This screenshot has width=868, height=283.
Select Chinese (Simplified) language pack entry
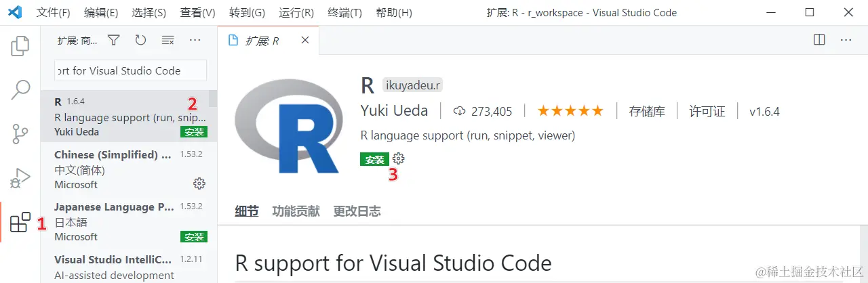[129, 169]
